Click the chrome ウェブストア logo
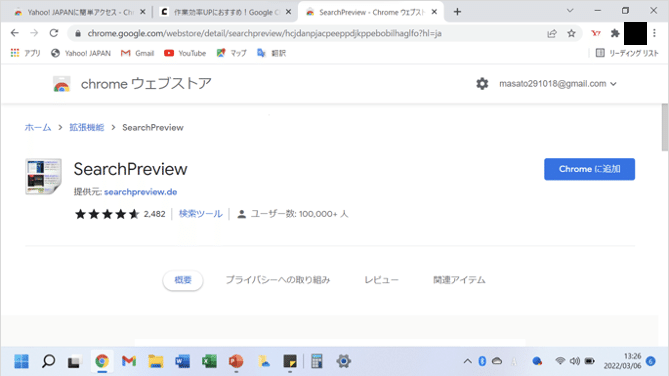Image resolution: width=669 pixels, height=376 pixels. coord(132,84)
